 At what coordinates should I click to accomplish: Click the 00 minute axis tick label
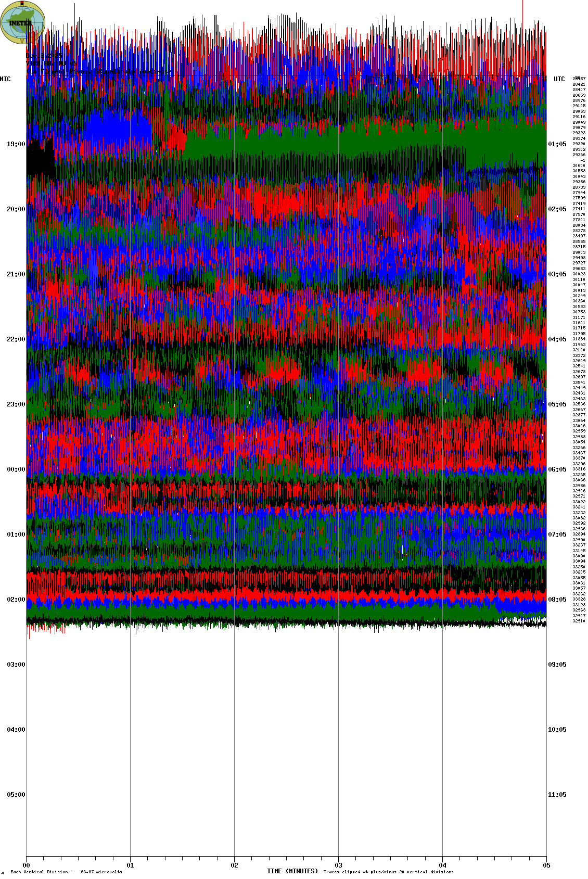pos(27,865)
